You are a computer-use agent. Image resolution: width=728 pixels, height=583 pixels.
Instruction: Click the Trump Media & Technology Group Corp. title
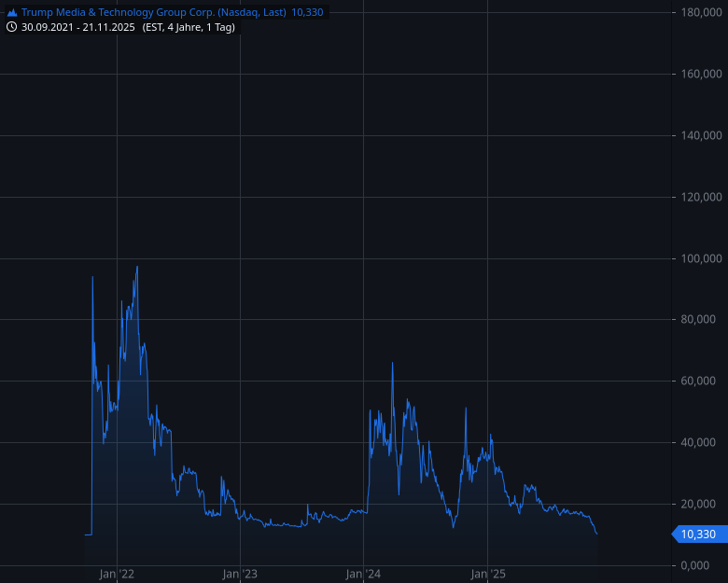[x=153, y=12]
